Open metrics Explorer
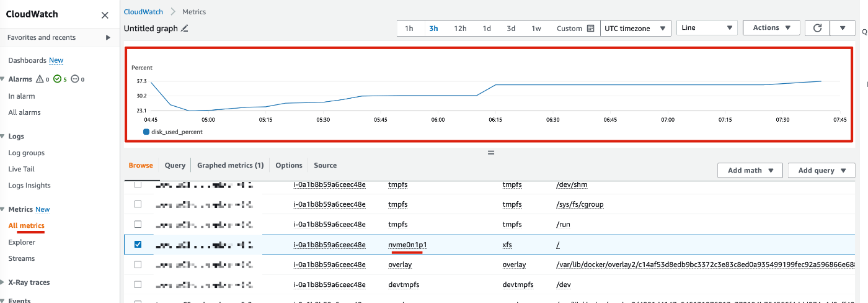The image size is (868, 303). [22, 242]
